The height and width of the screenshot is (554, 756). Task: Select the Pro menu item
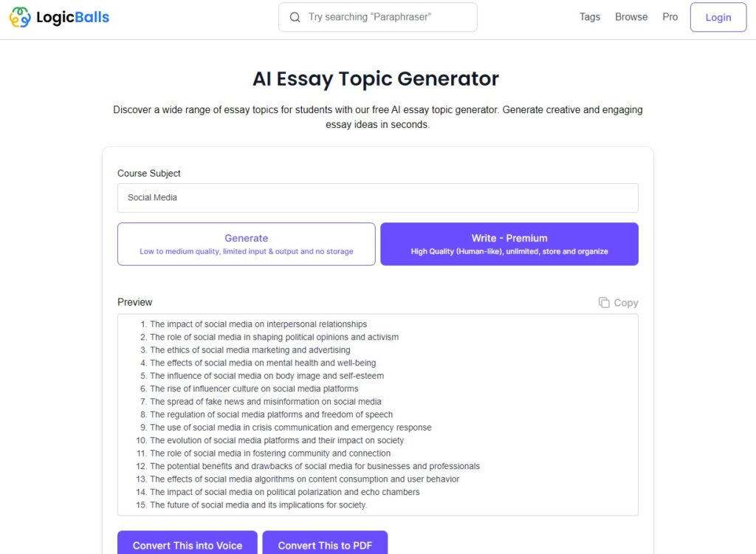670,16
